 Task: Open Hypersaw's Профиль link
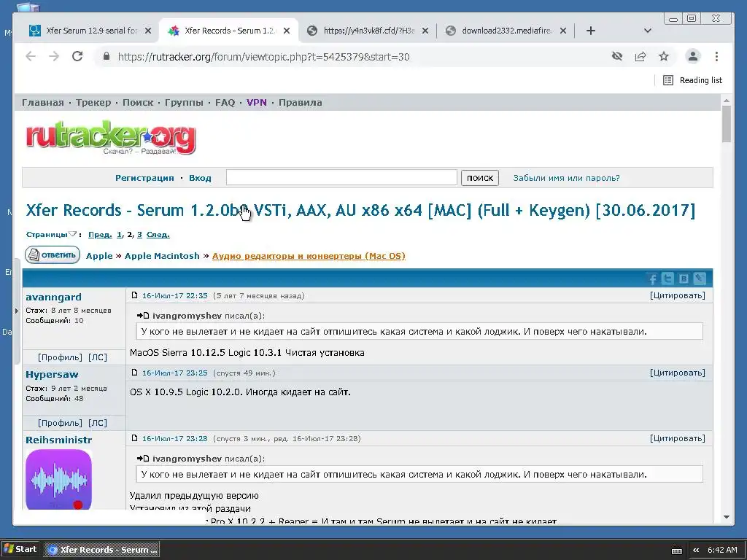click(x=60, y=424)
